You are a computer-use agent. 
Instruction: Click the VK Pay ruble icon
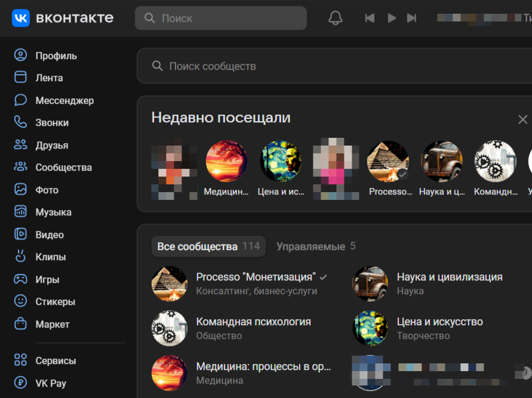(20, 382)
